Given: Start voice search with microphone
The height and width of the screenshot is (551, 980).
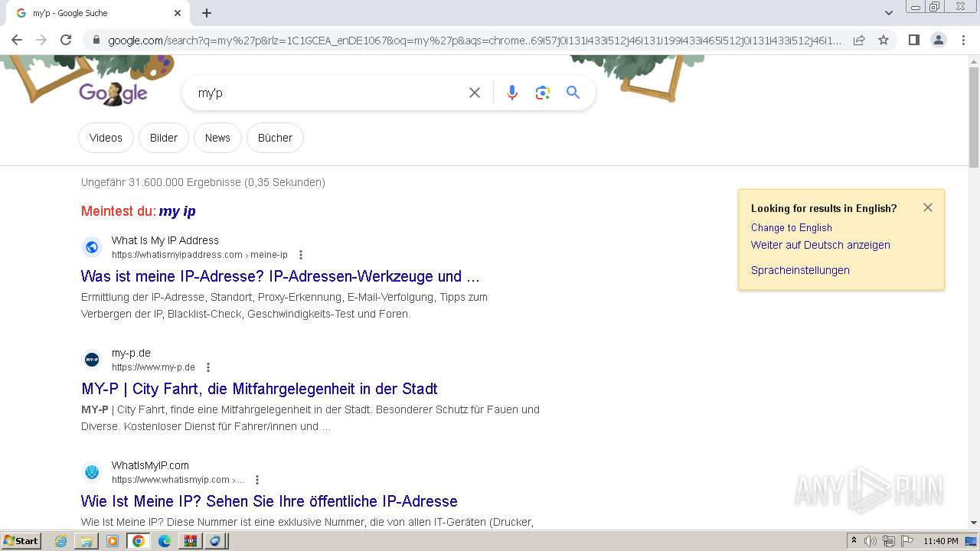Looking at the screenshot, I should [x=512, y=93].
